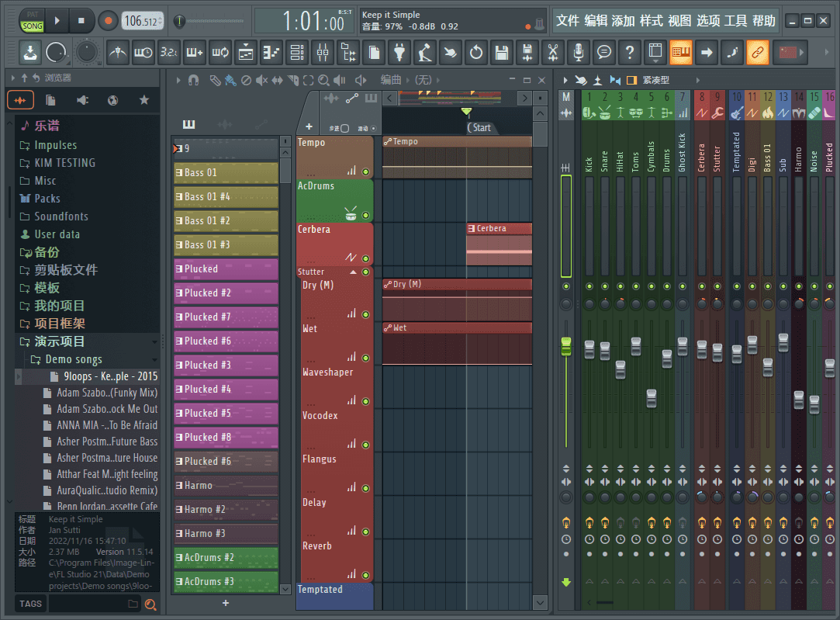
Task: Open the 乐谱 browser entry
Action: 40,126
